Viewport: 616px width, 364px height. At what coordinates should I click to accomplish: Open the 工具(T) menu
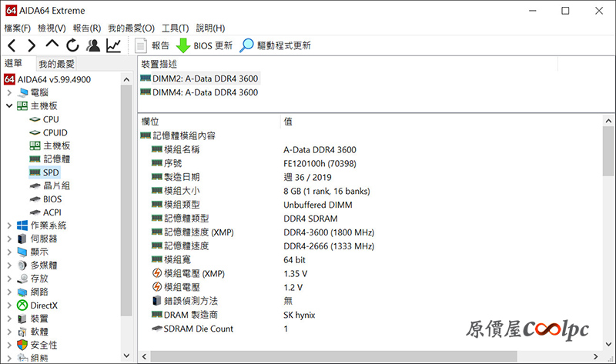[176, 28]
